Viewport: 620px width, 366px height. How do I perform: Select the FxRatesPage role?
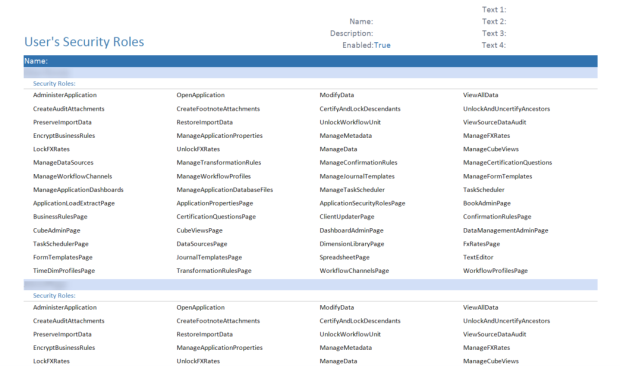pyautogui.click(x=482, y=244)
